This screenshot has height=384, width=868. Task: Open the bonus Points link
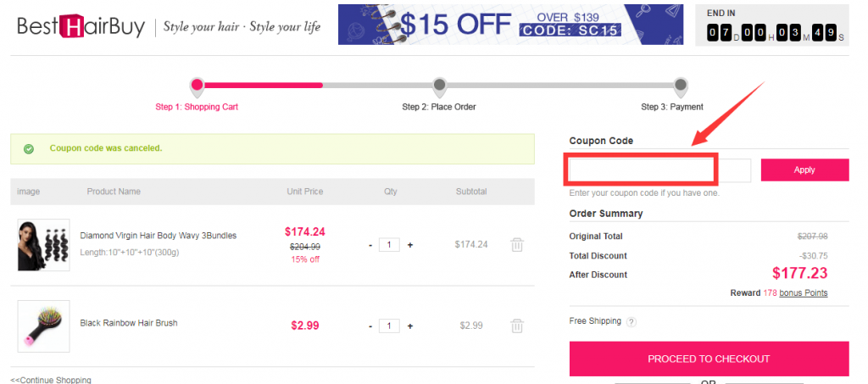point(804,292)
